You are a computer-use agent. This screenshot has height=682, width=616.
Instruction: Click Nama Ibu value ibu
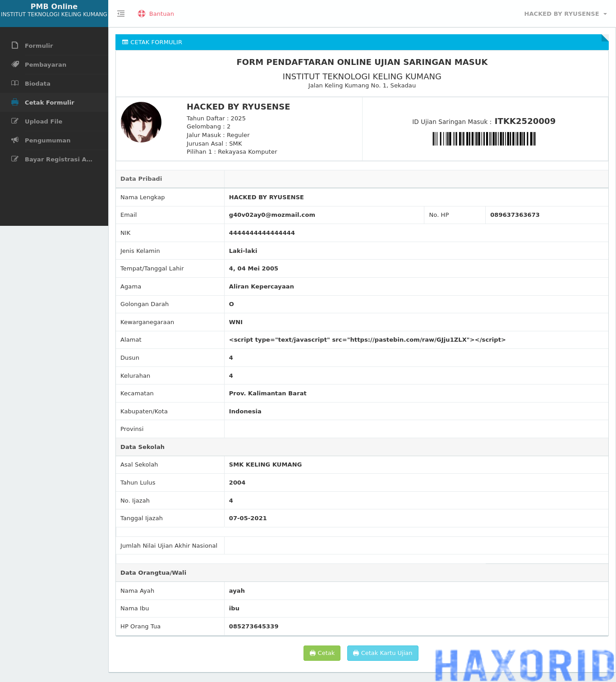[234, 609]
